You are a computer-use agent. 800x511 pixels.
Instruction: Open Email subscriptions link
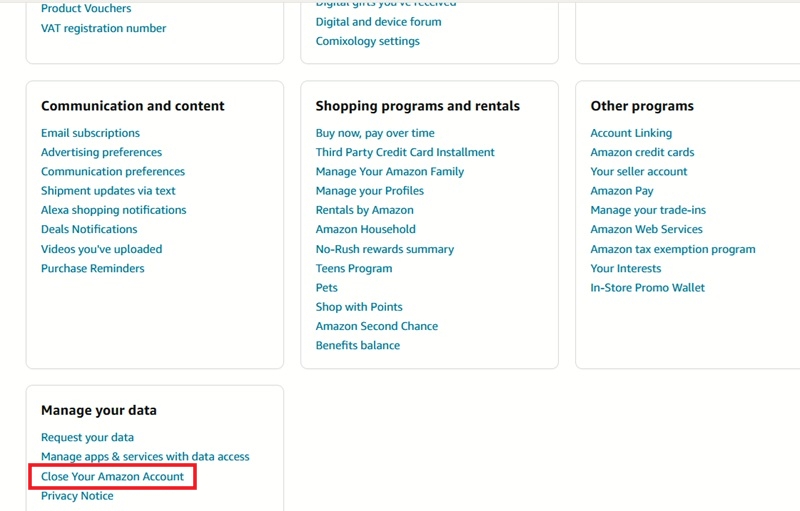[x=90, y=133]
